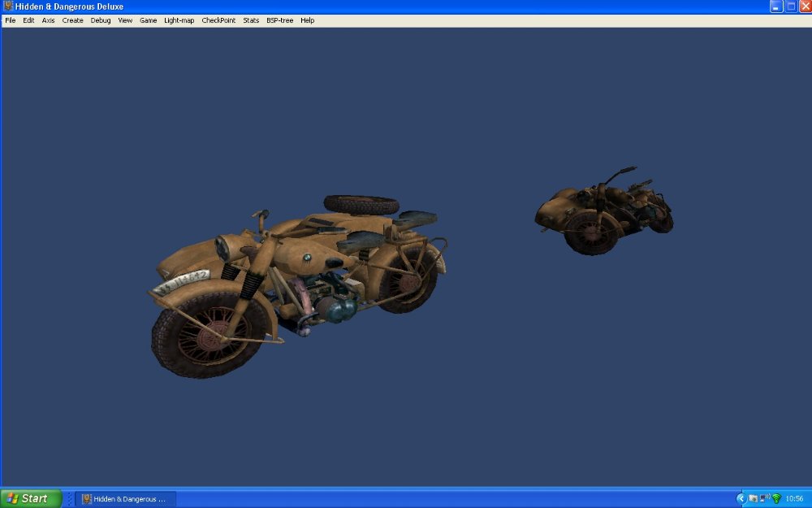Screen dimensions: 812x508
Task: Open the Help menu
Action: (308, 20)
